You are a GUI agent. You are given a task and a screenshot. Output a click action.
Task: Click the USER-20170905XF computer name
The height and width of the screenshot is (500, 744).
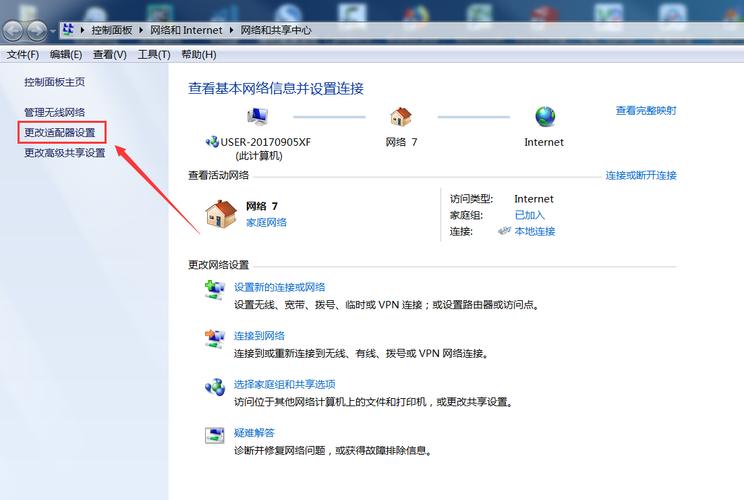coord(265,142)
